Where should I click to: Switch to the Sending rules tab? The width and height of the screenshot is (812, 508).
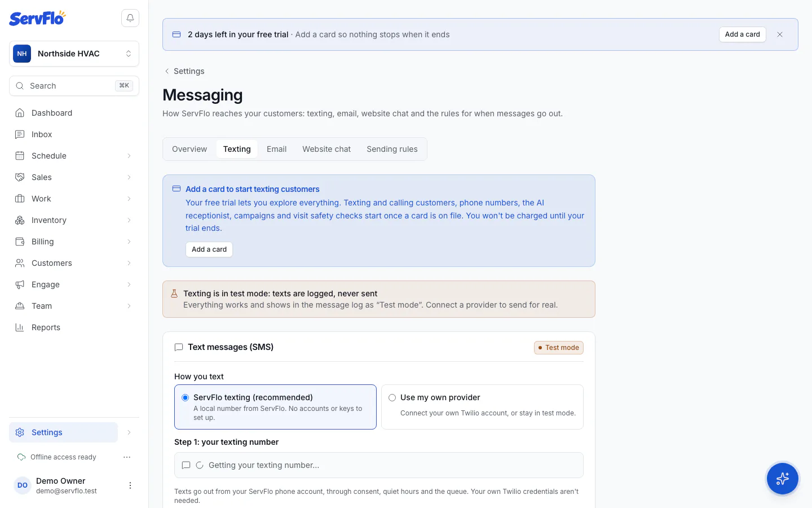392,149
